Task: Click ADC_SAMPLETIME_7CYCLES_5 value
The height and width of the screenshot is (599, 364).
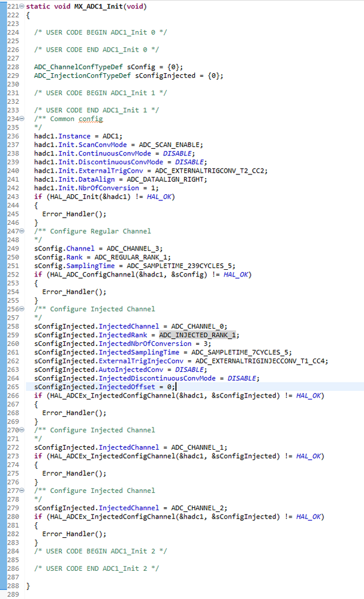Action: 239,352
